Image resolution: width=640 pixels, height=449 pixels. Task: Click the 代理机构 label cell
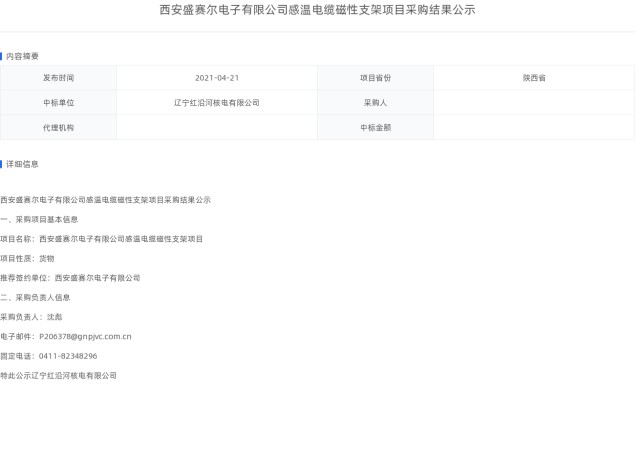point(58,127)
